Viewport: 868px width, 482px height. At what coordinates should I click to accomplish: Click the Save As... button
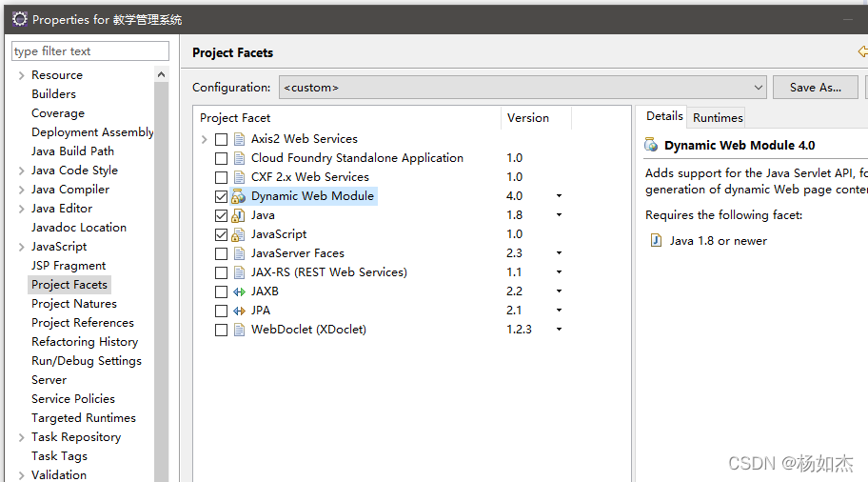[816, 88]
